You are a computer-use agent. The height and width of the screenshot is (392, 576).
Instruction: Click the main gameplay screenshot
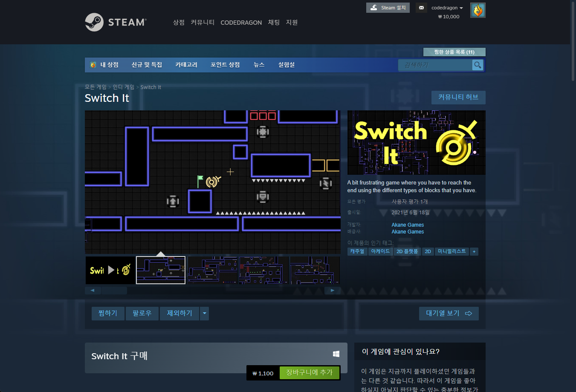pos(213,182)
